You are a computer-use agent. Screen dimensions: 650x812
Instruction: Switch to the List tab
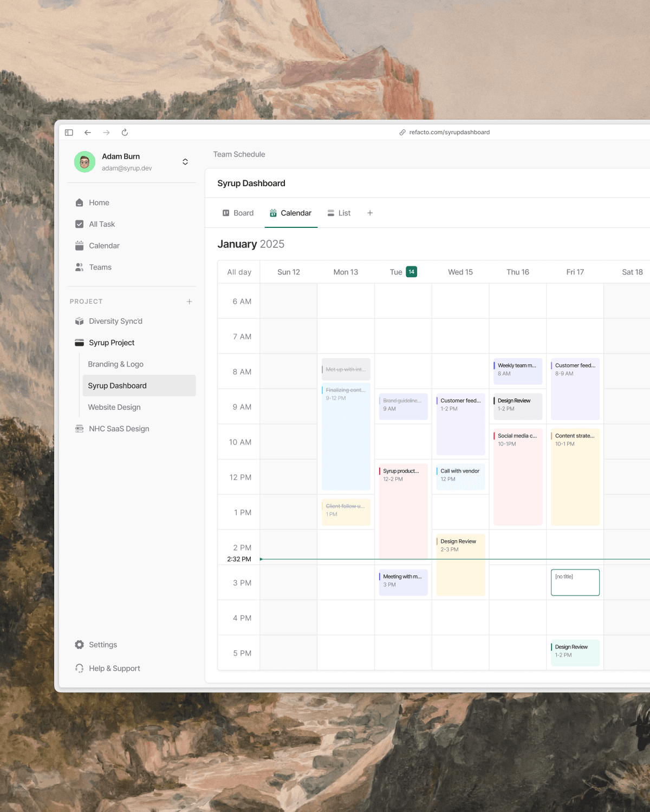click(x=339, y=213)
